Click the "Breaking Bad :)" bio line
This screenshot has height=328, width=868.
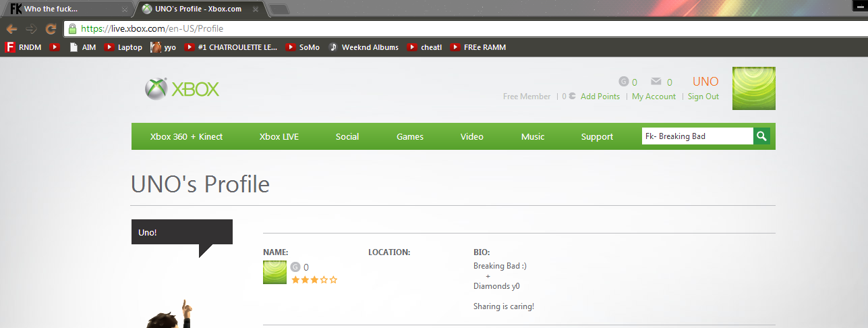pos(500,266)
